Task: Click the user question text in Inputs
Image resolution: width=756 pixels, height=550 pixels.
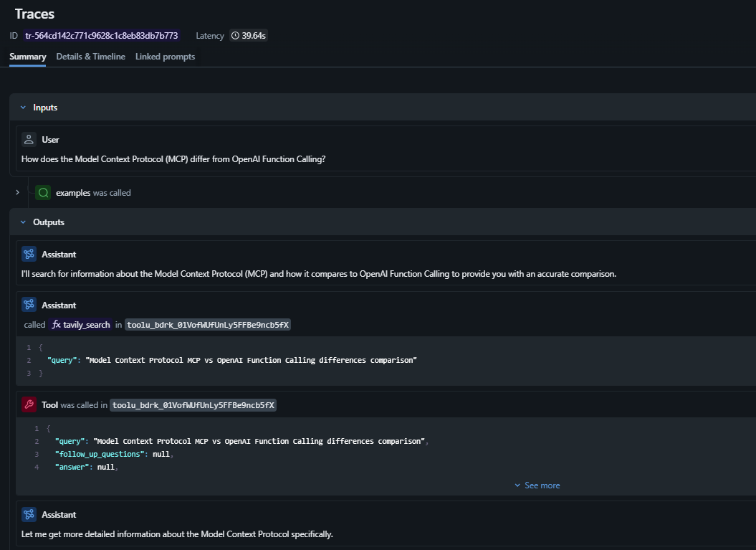Action: [x=173, y=159]
